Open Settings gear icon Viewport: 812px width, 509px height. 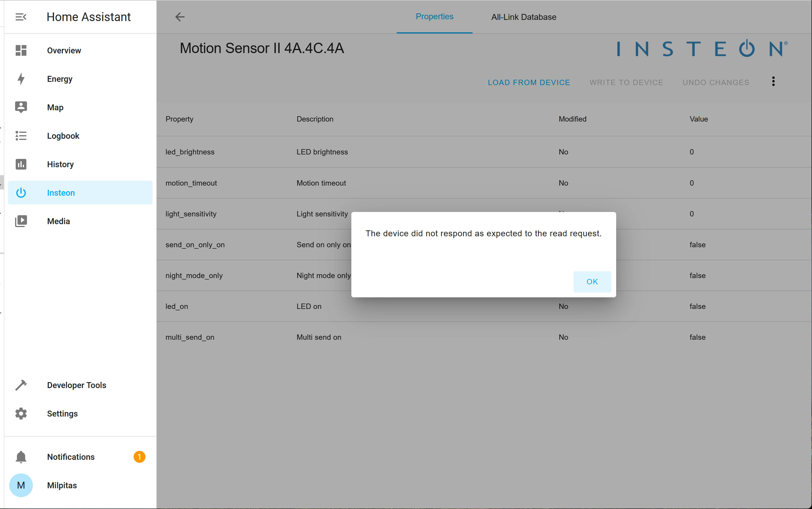21,413
